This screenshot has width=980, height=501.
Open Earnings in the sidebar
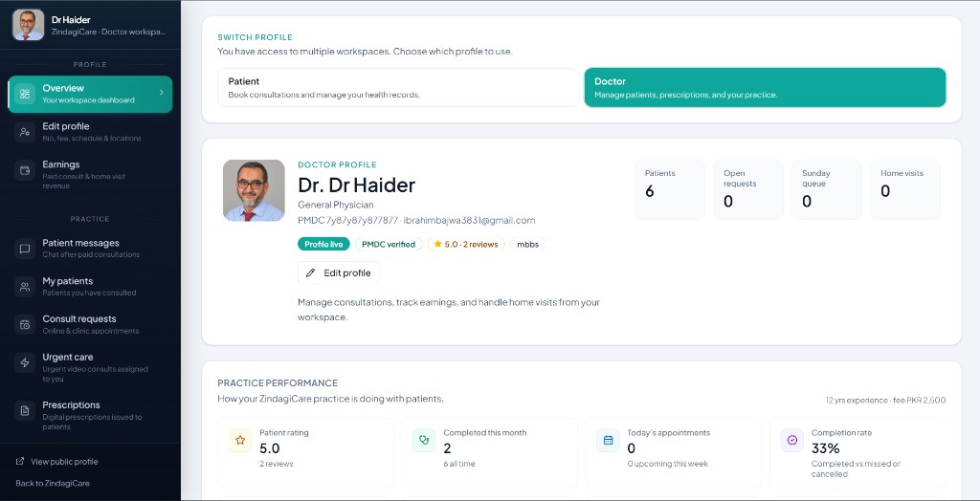pyautogui.click(x=90, y=174)
